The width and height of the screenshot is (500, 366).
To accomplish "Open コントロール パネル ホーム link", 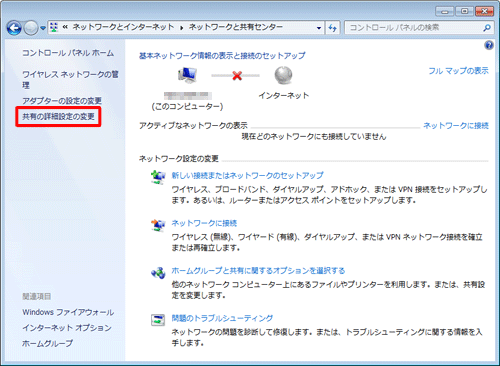I will pyautogui.click(x=68, y=53).
